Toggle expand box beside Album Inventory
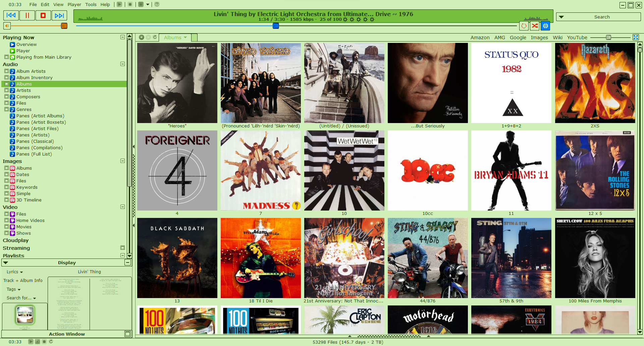644x346 pixels. click(x=6, y=77)
